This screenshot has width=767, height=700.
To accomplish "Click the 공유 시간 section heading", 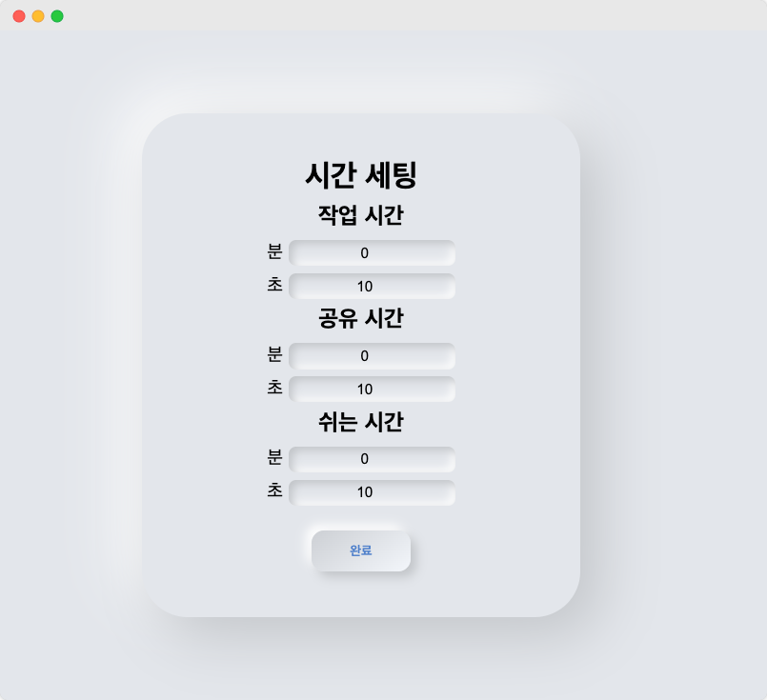I will [361, 318].
